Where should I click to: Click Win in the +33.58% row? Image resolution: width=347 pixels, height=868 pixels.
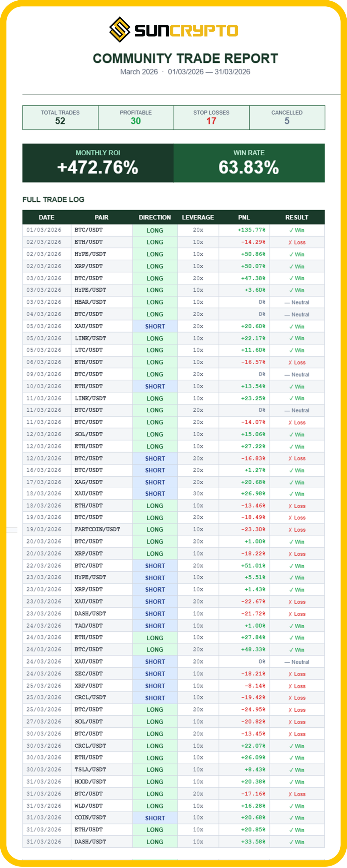(297, 842)
